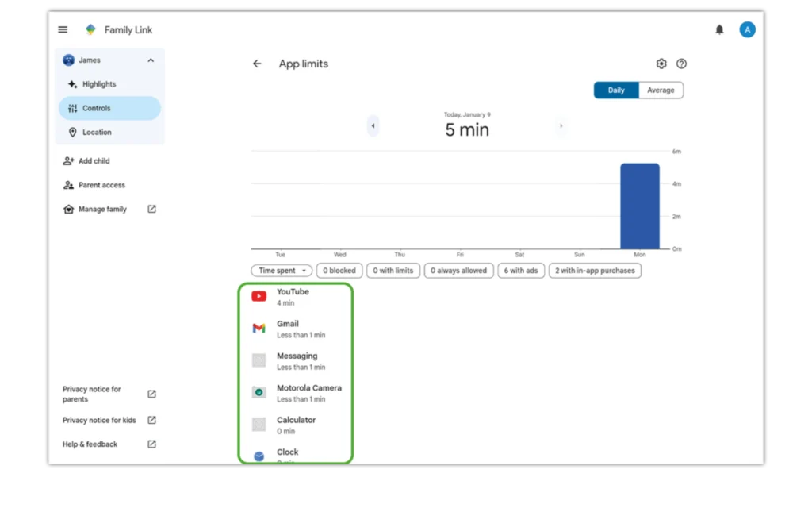Open Help & feedback link

pyautogui.click(x=90, y=444)
